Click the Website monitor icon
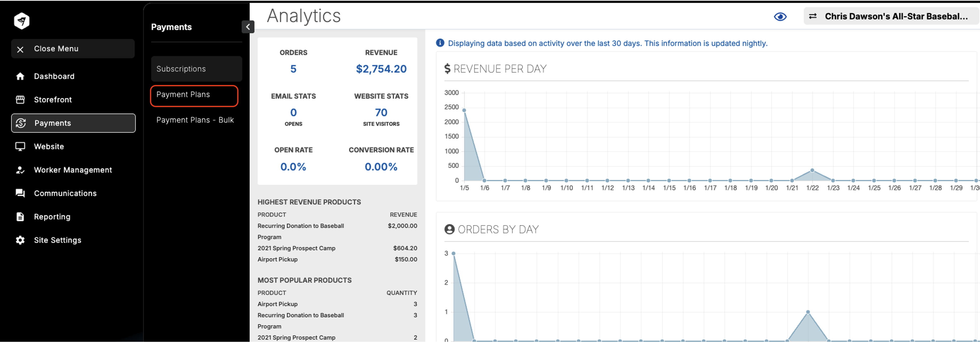 click(20, 147)
